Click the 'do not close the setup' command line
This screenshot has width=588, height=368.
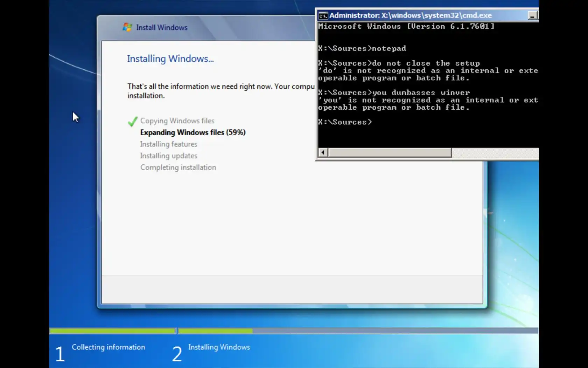click(399, 63)
